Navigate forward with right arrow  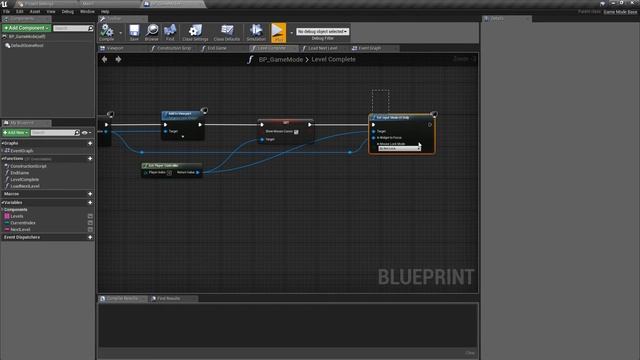point(118,59)
